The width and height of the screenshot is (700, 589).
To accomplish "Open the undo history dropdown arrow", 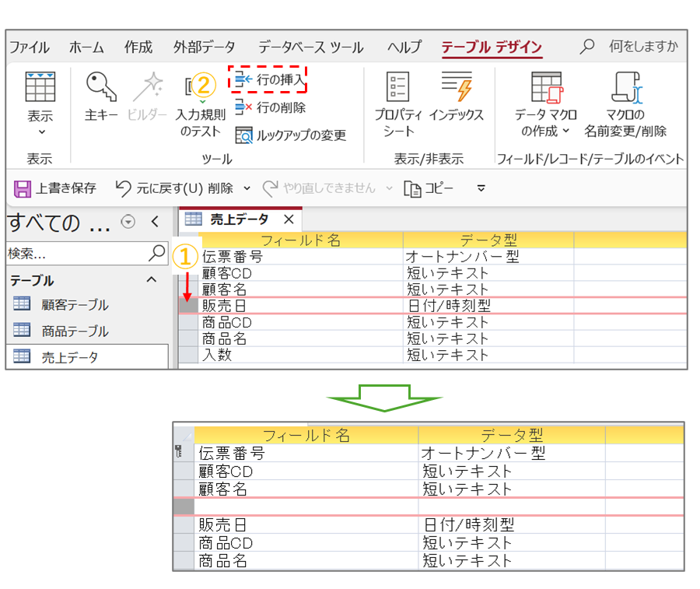I will coord(247,188).
